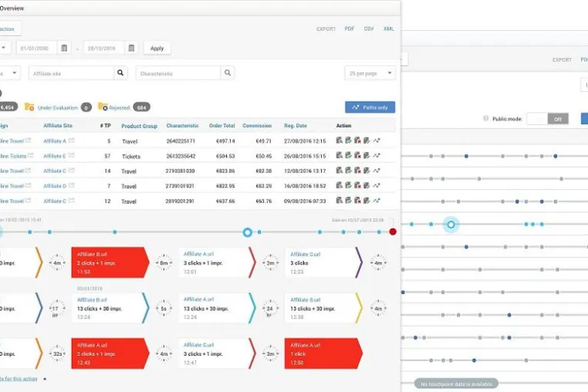Screen dimensions: 588x392
Task: Open details icon for order 2710381030
Action: (x=340, y=171)
